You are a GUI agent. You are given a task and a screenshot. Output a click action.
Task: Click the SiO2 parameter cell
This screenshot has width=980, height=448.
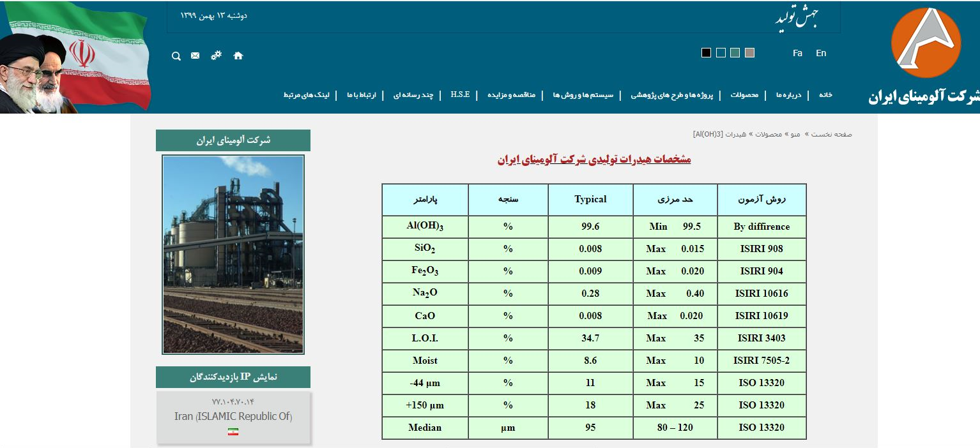click(425, 249)
